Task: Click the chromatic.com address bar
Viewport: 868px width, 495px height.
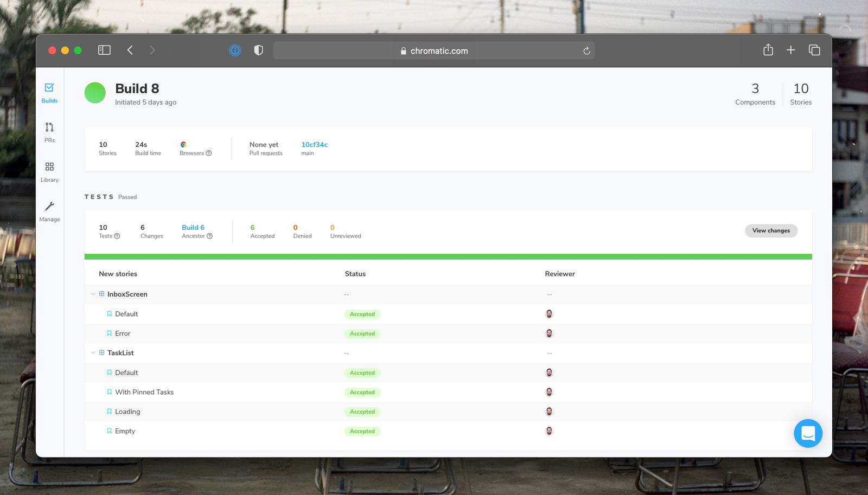Action: point(434,51)
